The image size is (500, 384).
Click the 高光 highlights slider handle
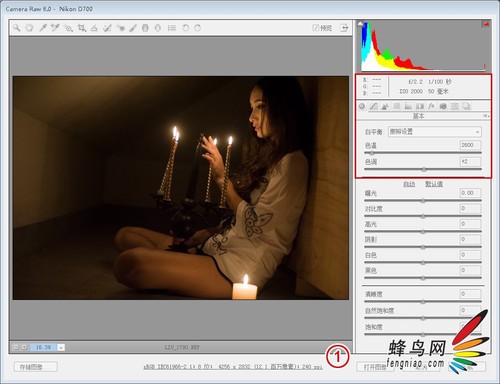[x=423, y=232]
